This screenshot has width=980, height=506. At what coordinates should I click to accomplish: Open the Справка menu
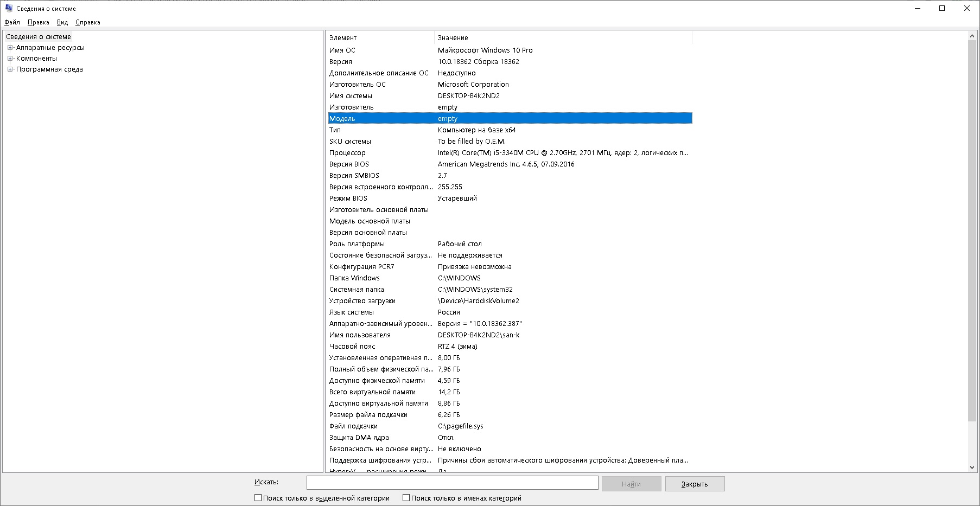[x=88, y=22]
